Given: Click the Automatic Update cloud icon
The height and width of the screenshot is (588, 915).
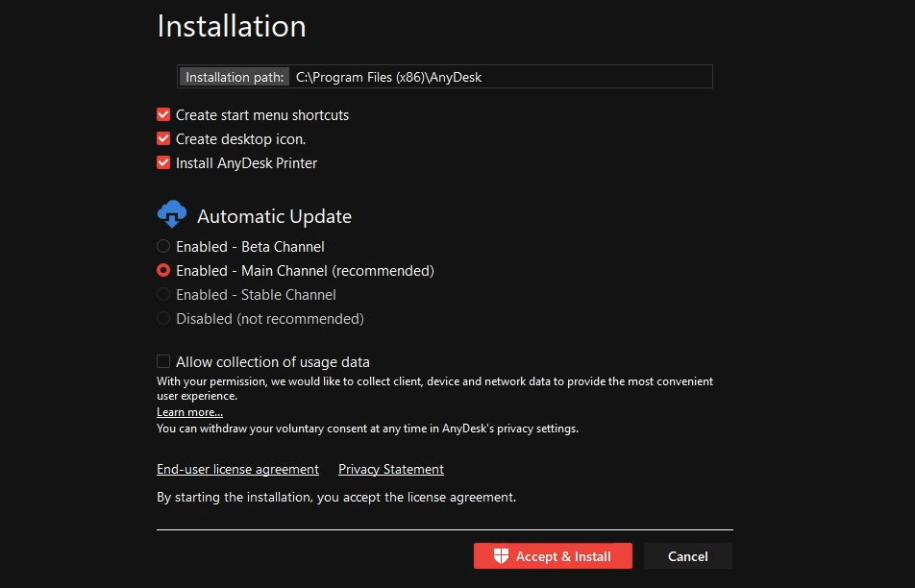Looking at the screenshot, I should coord(171,213).
